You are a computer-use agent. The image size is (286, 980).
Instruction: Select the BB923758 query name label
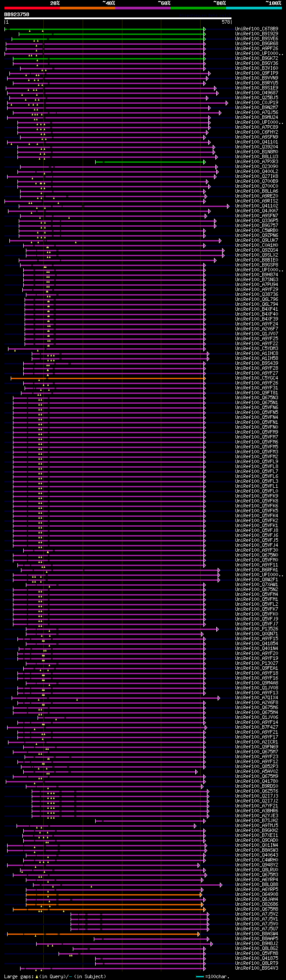pos(17,14)
